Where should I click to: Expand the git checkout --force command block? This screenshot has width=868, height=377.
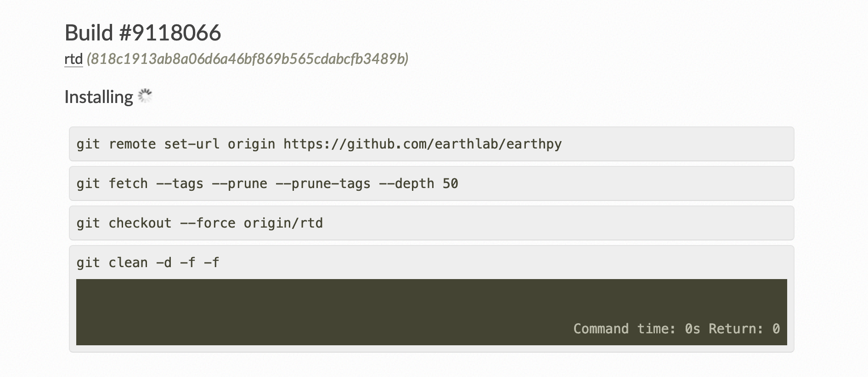pos(431,223)
